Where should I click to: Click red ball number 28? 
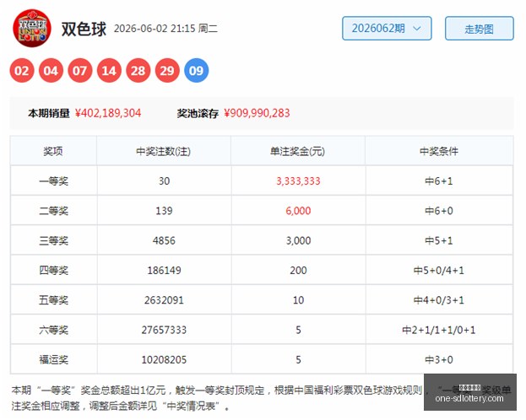pyautogui.click(x=138, y=70)
